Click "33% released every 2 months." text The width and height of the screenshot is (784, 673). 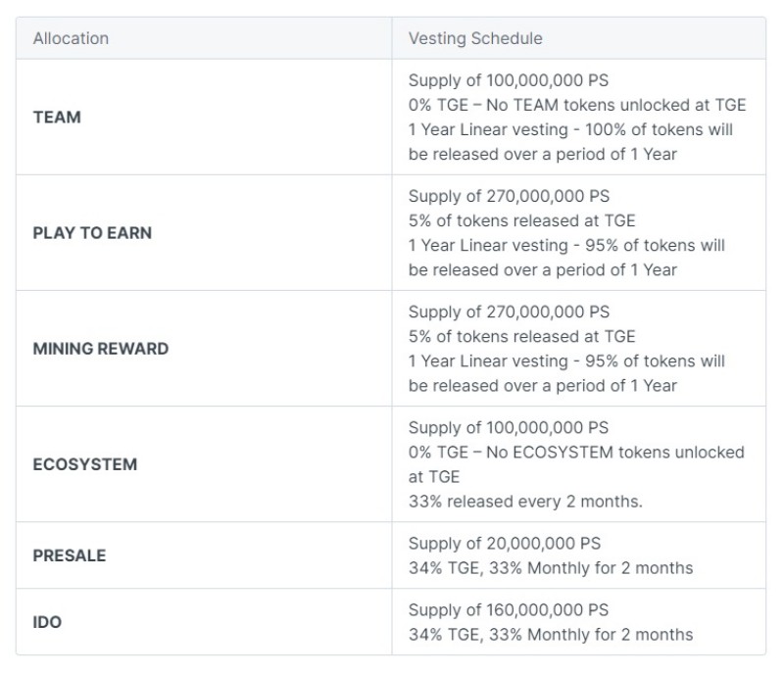point(525,502)
